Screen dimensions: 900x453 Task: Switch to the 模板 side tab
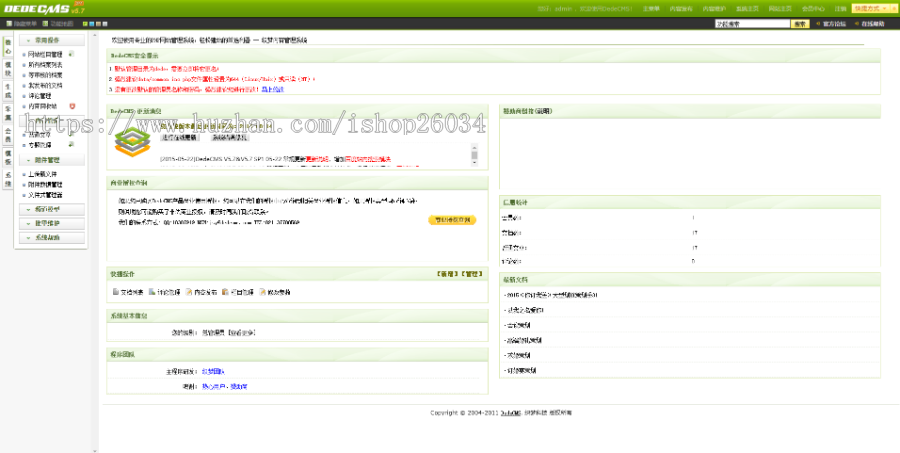8,157
